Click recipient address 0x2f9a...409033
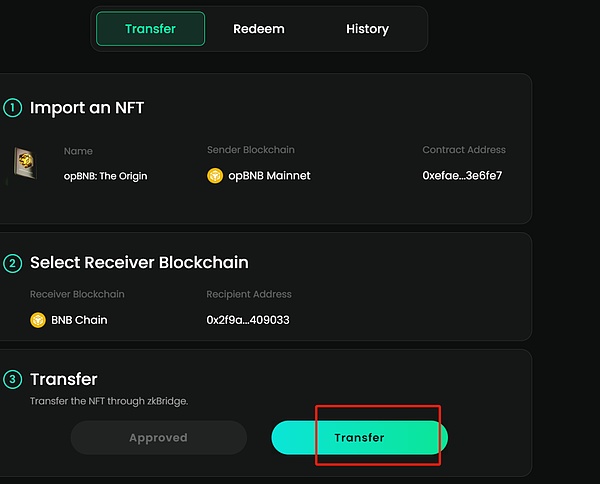 click(249, 320)
